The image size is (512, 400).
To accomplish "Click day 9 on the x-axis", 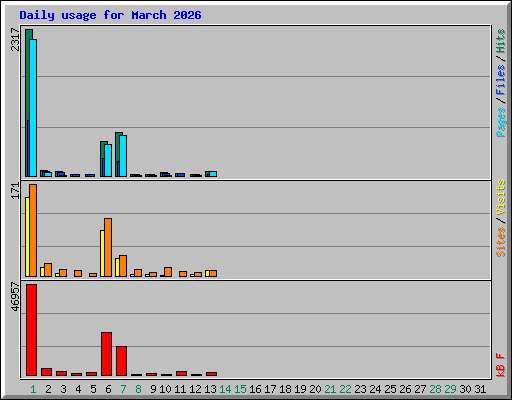I will [153, 389].
